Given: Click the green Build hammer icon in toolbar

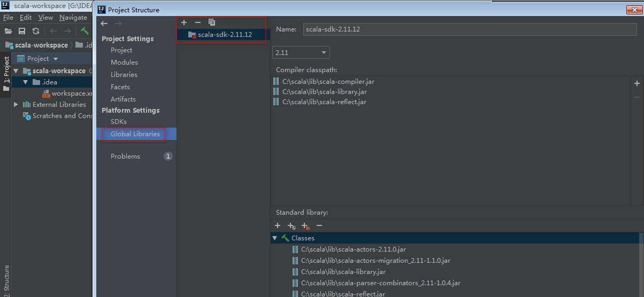Looking at the screenshot, I should (x=85, y=31).
